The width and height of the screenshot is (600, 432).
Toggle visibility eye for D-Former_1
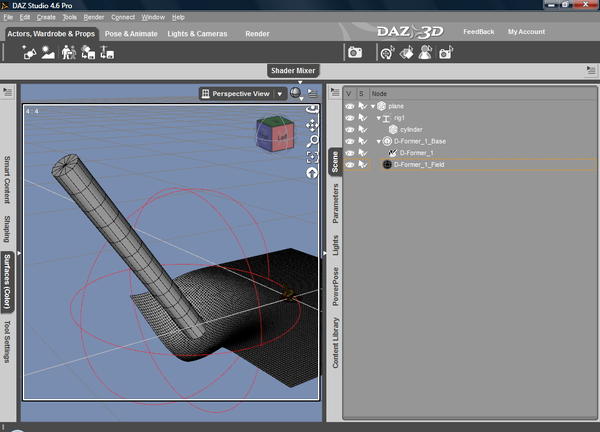(x=349, y=153)
